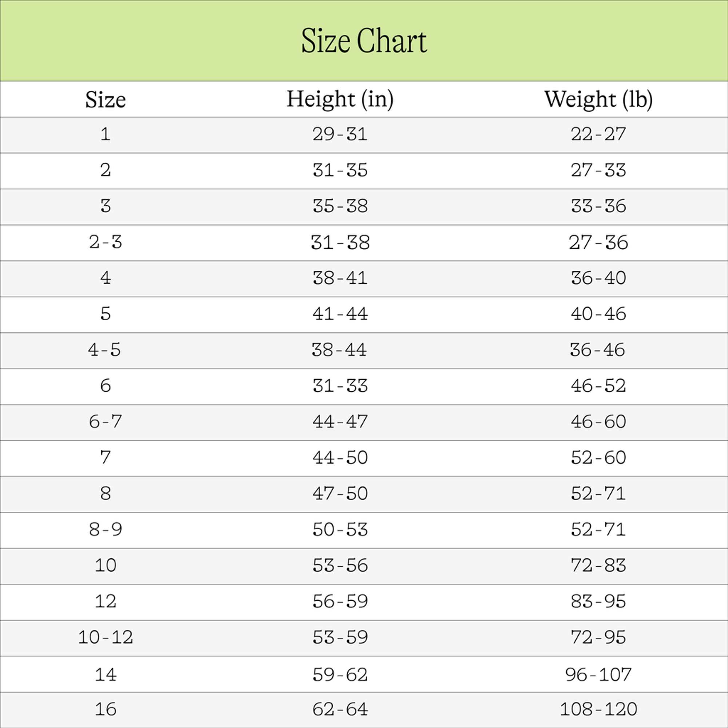Select the size 4-5 row label

(104, 350)
